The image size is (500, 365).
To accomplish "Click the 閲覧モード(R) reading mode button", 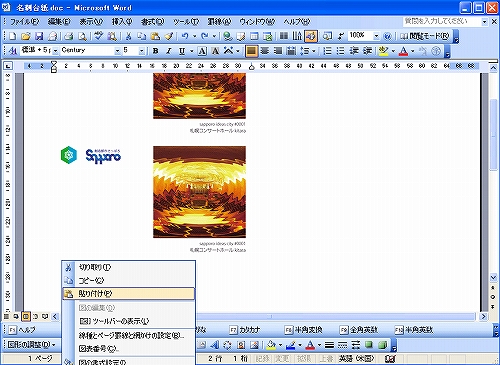I will tap(425, 36).
